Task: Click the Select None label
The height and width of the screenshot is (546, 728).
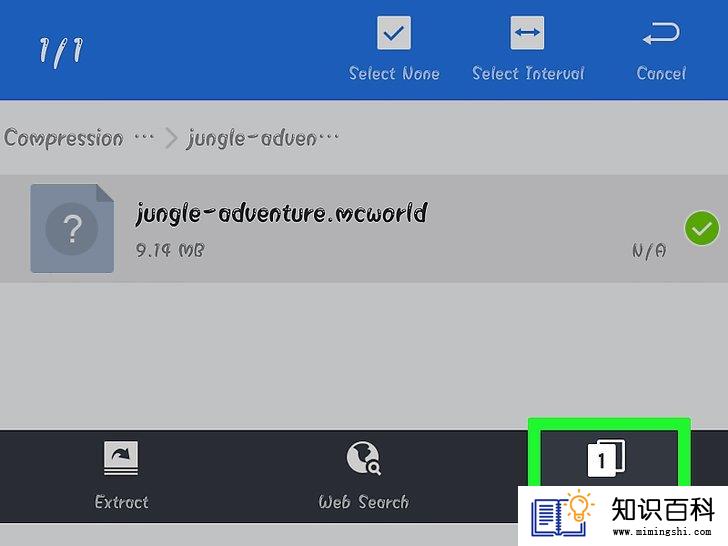Action: click(394, 73)
